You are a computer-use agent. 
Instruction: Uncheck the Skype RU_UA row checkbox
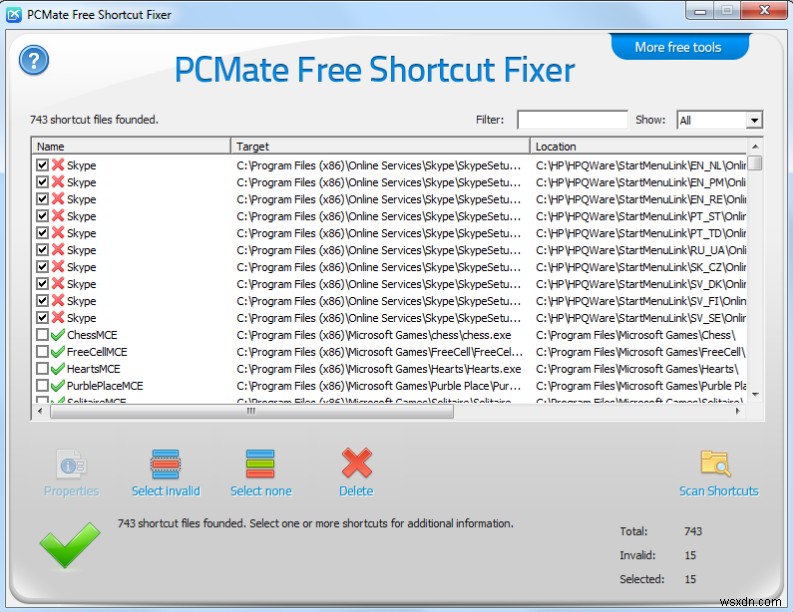(x=42, y=249)
